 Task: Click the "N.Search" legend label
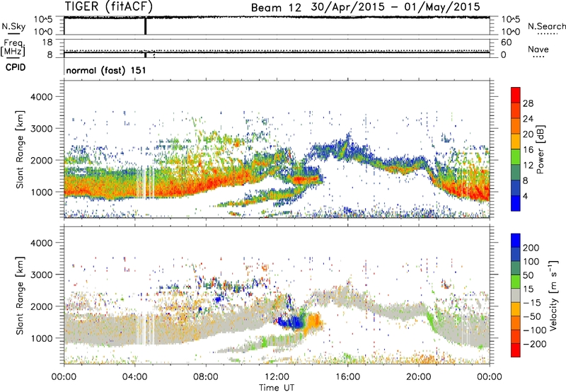(547, 26)
